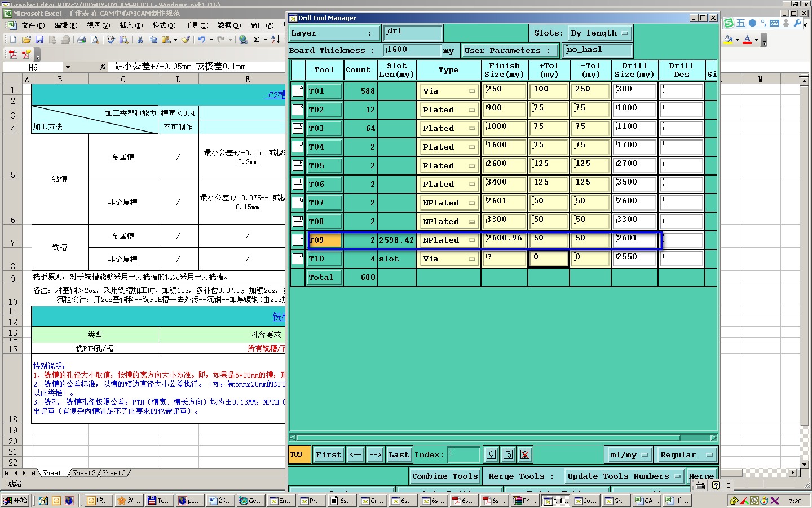Click the T04 tool name button
Screen dimensions: 812x508
click(324, 147)
